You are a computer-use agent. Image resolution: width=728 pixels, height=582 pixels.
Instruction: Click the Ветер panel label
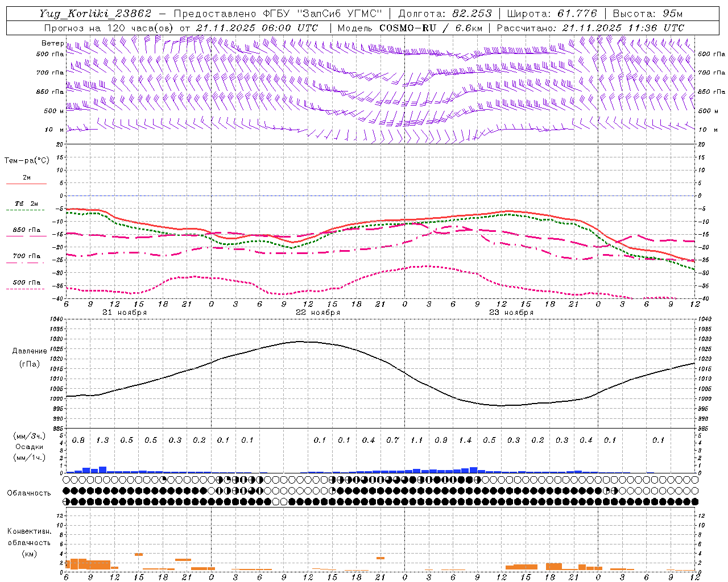point(52,43)
